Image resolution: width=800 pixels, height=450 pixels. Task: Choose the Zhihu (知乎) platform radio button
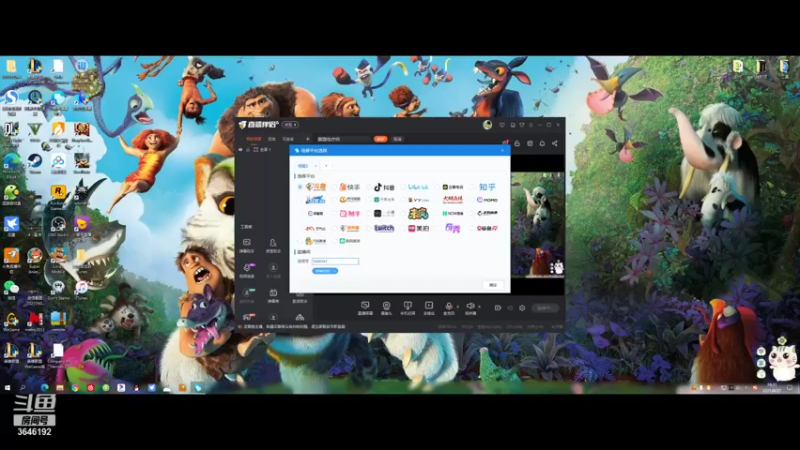tap(472, 187)
